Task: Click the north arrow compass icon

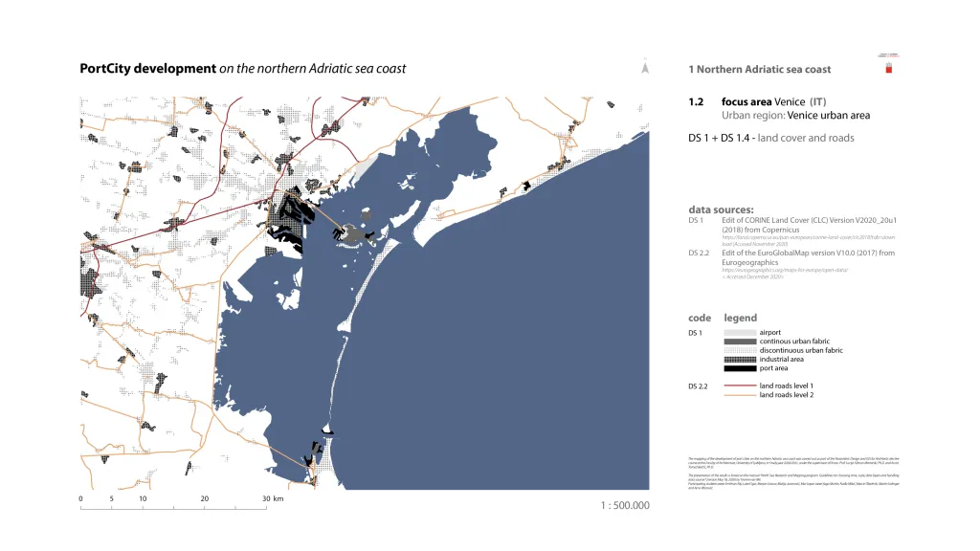Action: tap(646, 68)
